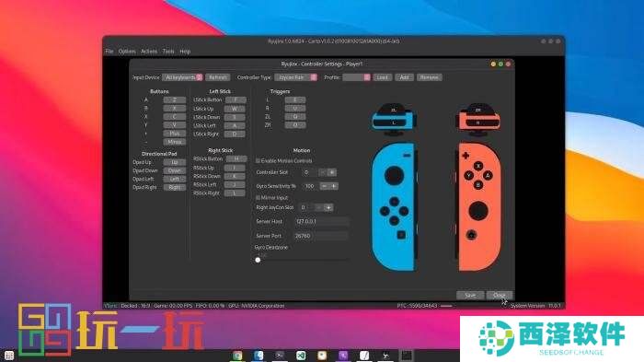644x362 pixels.
Task: Click the Refresh button
Action: pyautogui.click(x=218, y=77)
